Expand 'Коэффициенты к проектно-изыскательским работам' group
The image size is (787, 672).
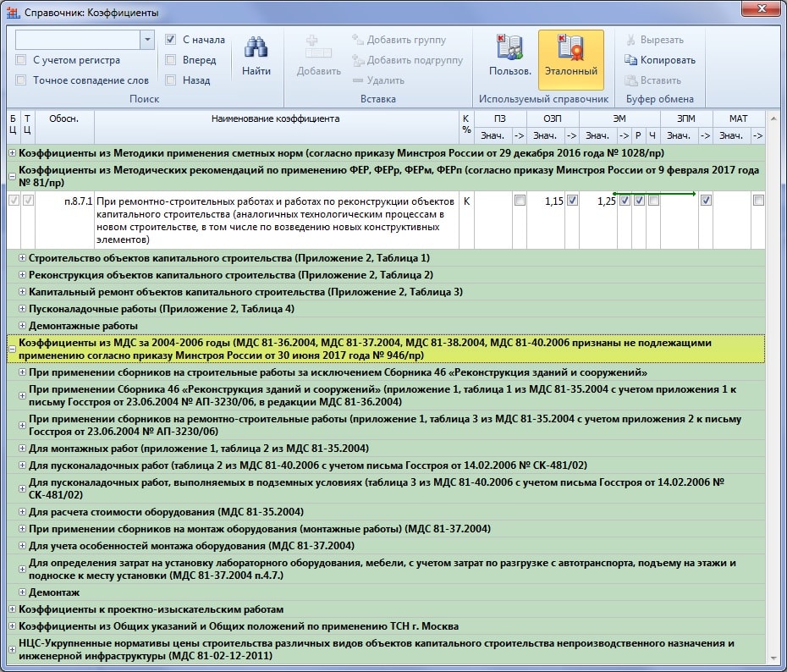point(12,609)
